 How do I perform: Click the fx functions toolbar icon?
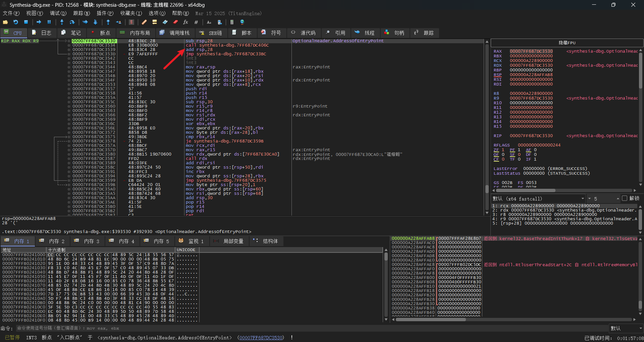pos(185,22)
